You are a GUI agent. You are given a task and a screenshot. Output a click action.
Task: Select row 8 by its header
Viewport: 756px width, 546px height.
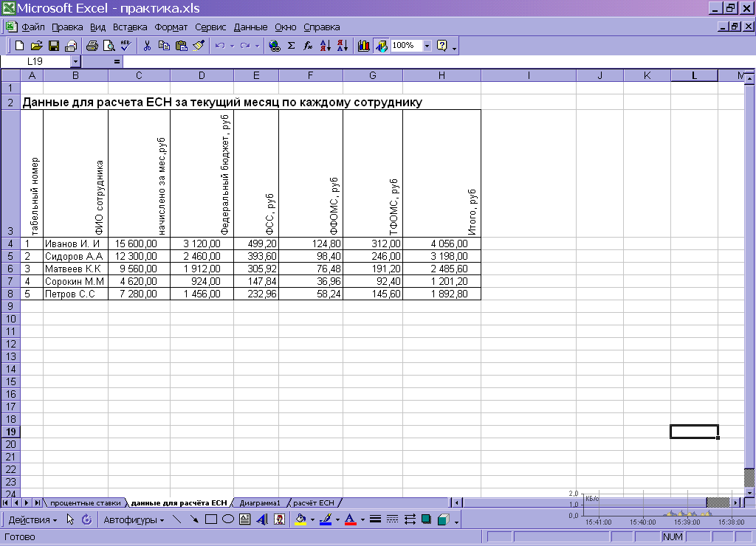click(10, 294)
